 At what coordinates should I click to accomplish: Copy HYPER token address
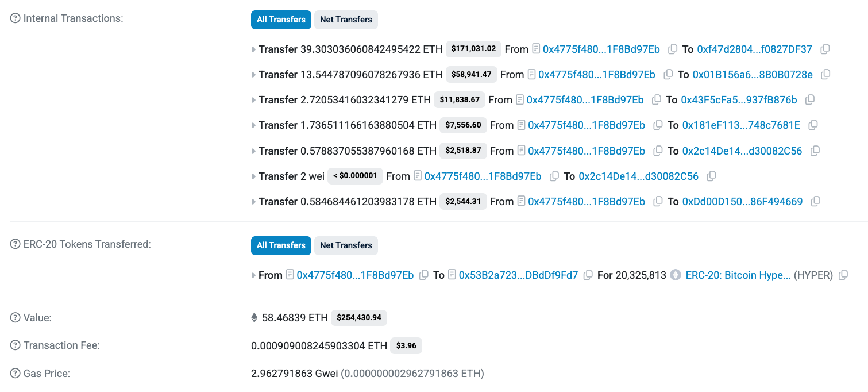point(843,275)
